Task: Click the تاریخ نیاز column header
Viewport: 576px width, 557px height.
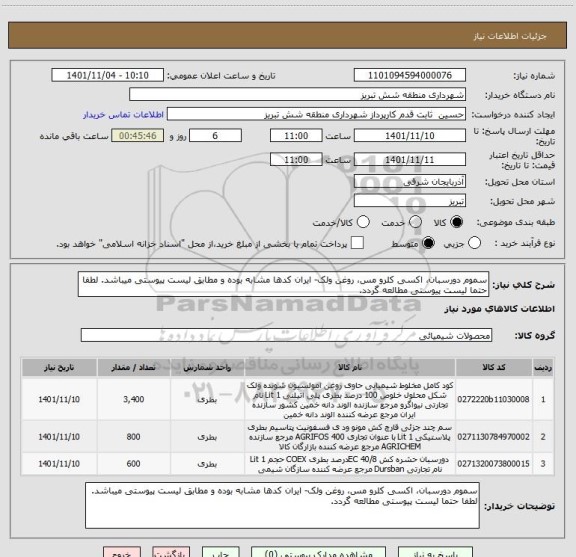Action: coord(59,367)
